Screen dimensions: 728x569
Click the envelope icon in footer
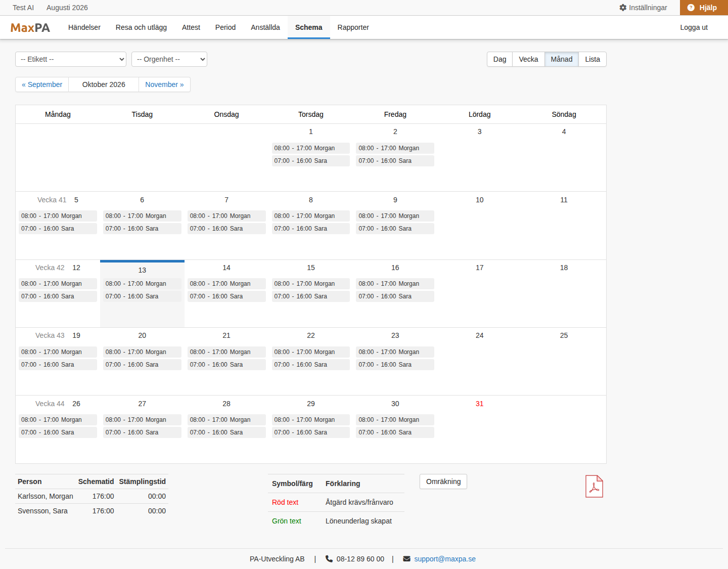point(407,559)
